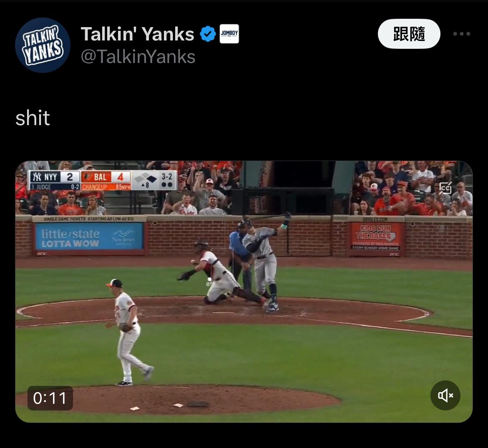Viewport: 488px width, 448px height.
Task: Click the base runners diamond graphic
Action: tap(145, 180)
